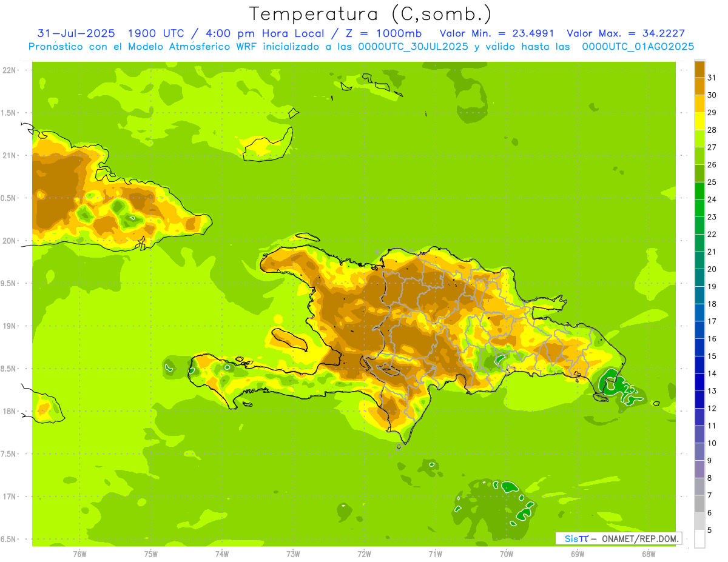Viewport: 728px width, 562px height.
Task: Click the legend value 28
Action: point(712,130)
